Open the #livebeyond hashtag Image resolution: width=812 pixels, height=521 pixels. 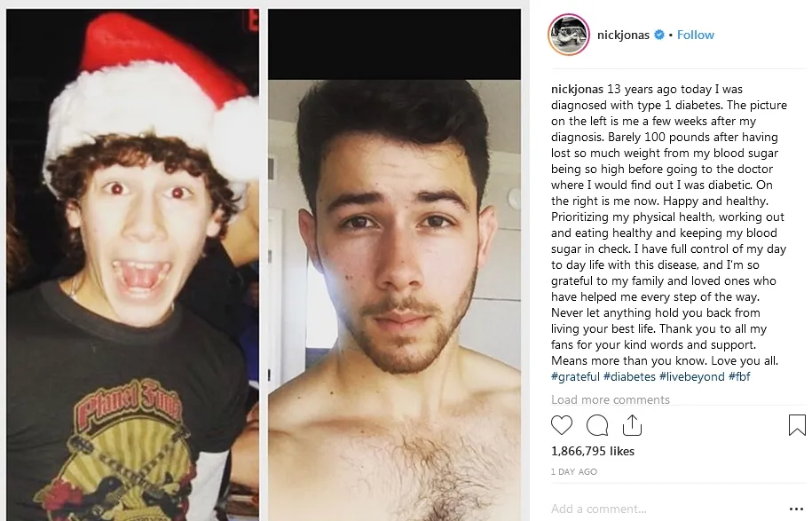692,376
